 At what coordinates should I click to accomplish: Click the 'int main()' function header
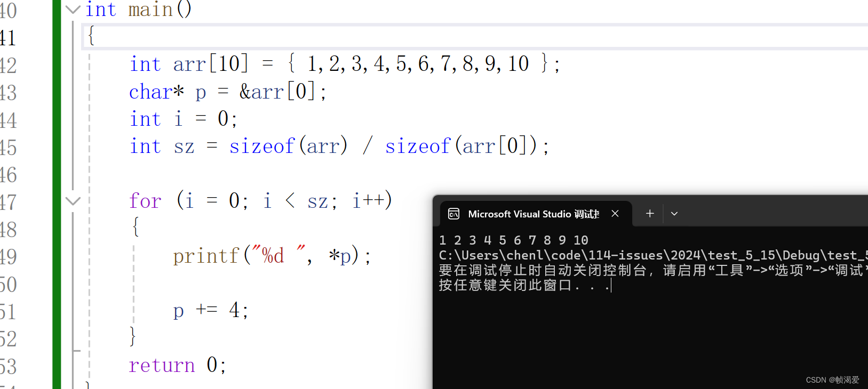[139, 9]
